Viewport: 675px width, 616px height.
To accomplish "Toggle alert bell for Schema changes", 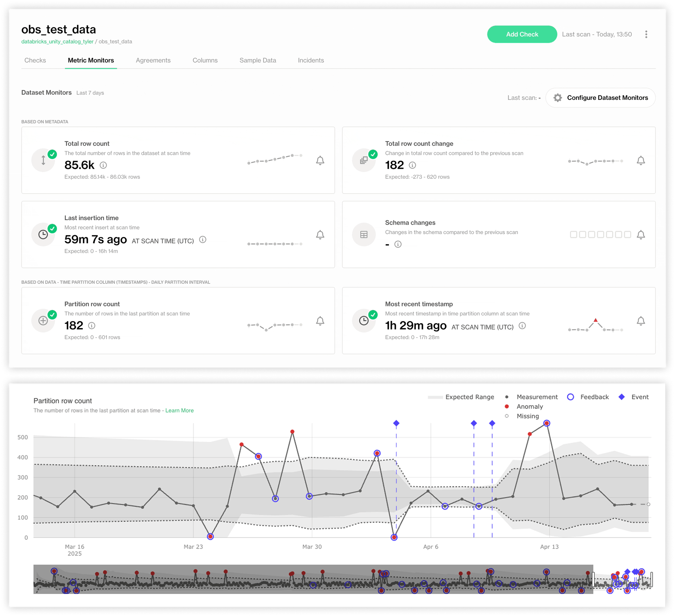I will [x=641, y=234].
